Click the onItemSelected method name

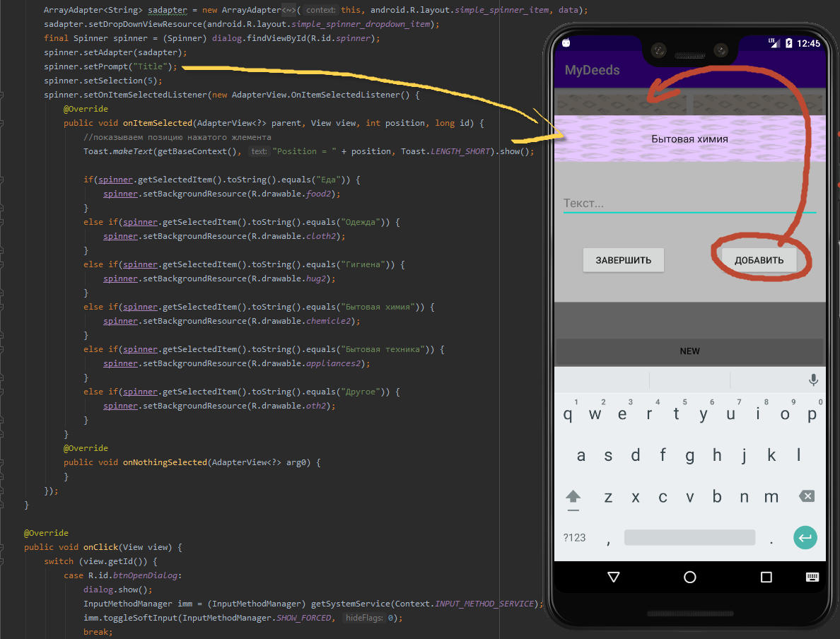click(158, 123)
